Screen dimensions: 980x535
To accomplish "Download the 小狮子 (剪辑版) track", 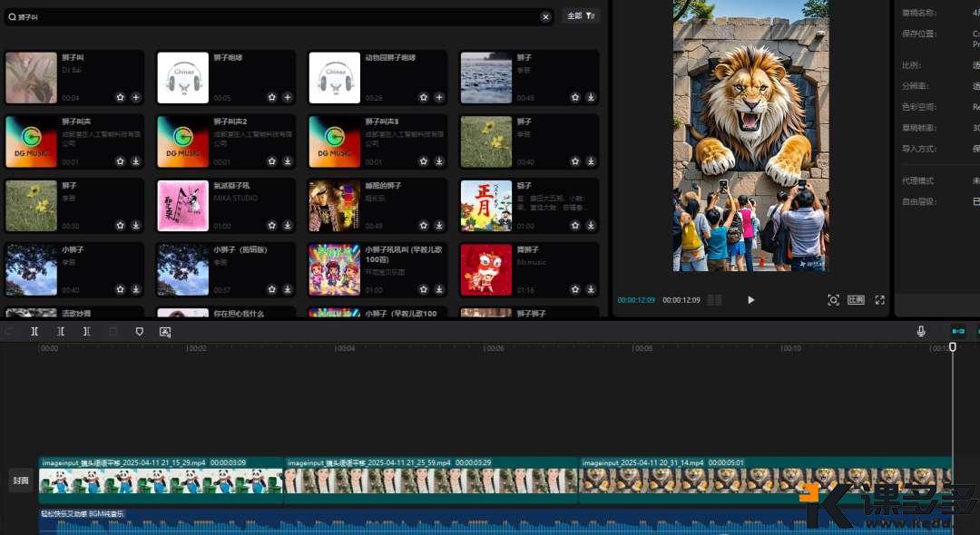I will pyautogui.click(x=288, y=289).
